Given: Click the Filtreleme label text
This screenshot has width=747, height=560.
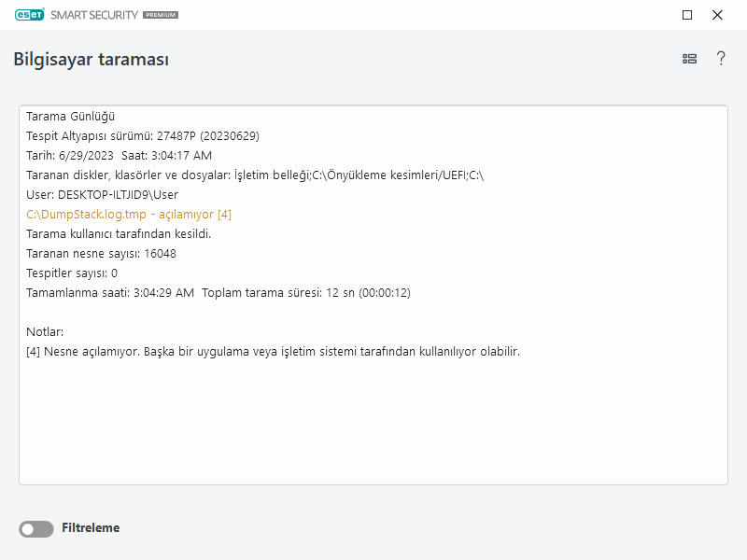Looking at the screenshot, I should (91, 528).
